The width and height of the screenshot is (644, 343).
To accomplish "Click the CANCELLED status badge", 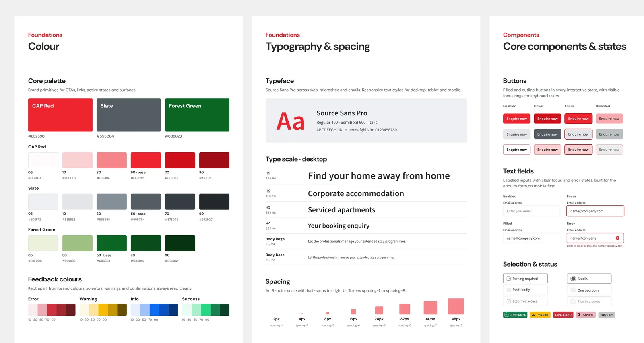I will pyautogui.click(x=563, y=315).
